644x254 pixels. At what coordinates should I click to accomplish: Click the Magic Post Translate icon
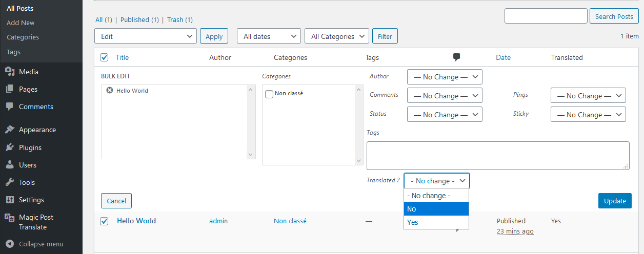coord(9,217)
